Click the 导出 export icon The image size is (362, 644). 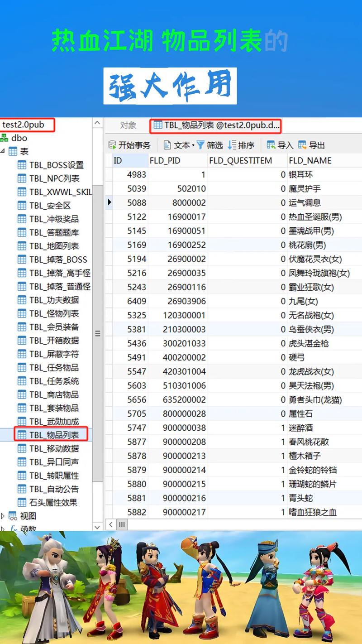pyautogui.click(x=302, y=145)
